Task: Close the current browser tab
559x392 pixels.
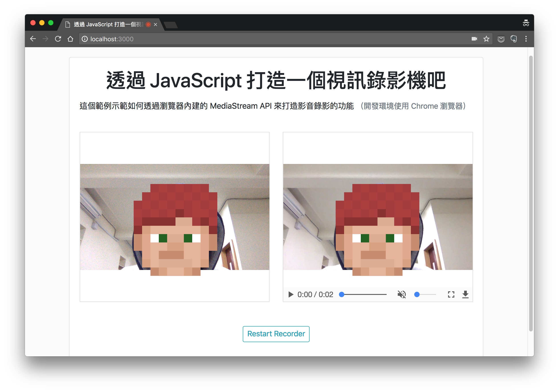Action: (x=155, y=24)
